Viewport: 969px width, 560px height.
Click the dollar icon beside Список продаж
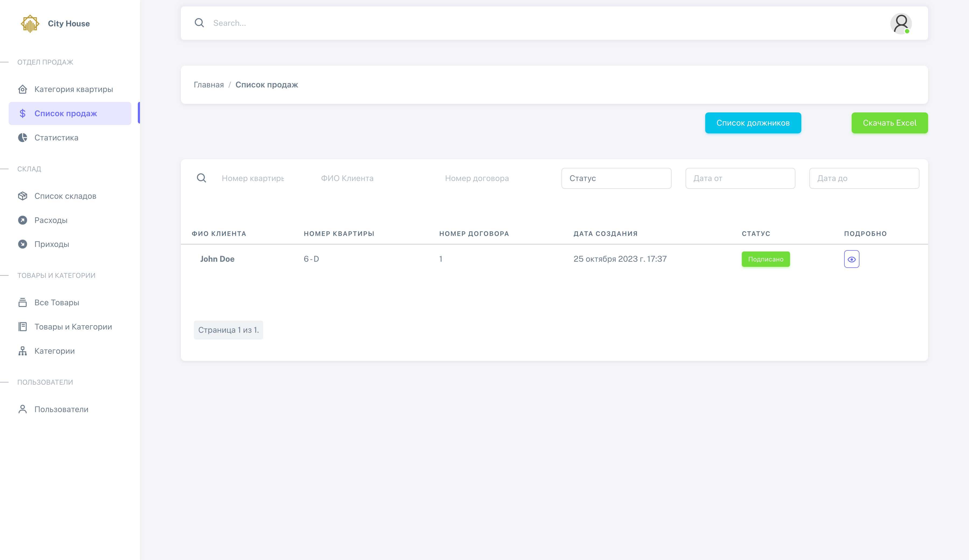(23, 114)
